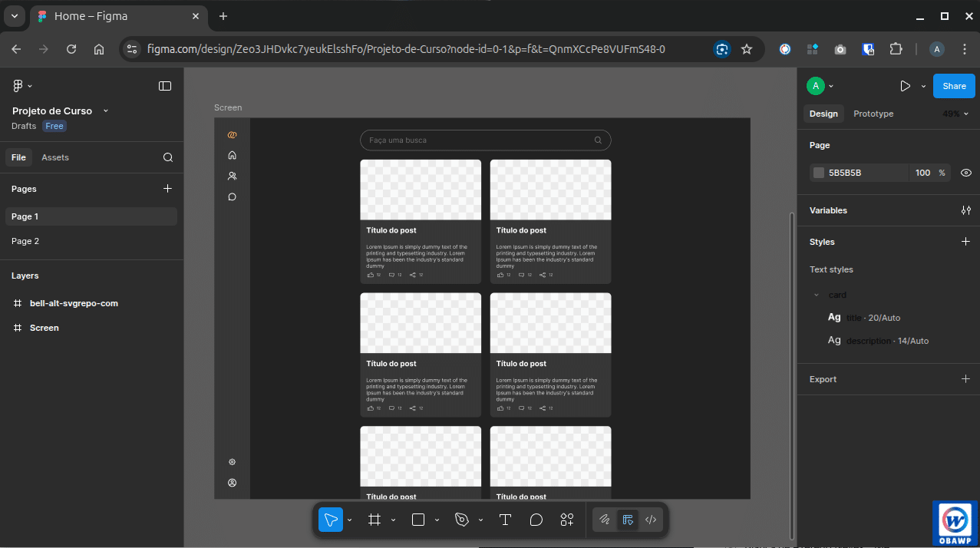Open the Actions menu in the toolbar
Image resolution: width=980 pixels, height=548 pixels.
566,520
